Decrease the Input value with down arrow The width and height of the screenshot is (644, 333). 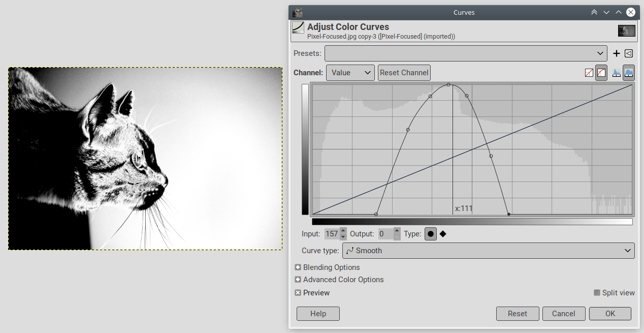343,237
